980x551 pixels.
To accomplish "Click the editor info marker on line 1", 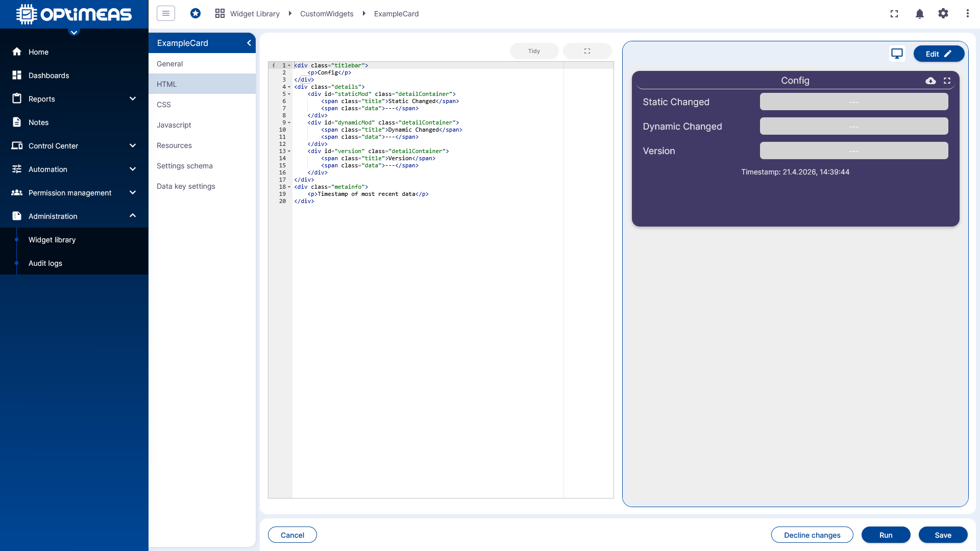I will click(274, 65).
